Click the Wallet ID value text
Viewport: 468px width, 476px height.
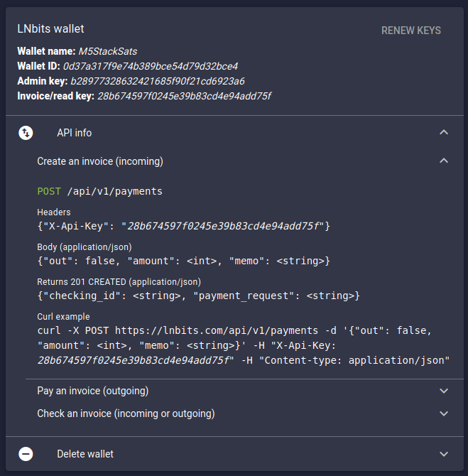tap(151, 66)
